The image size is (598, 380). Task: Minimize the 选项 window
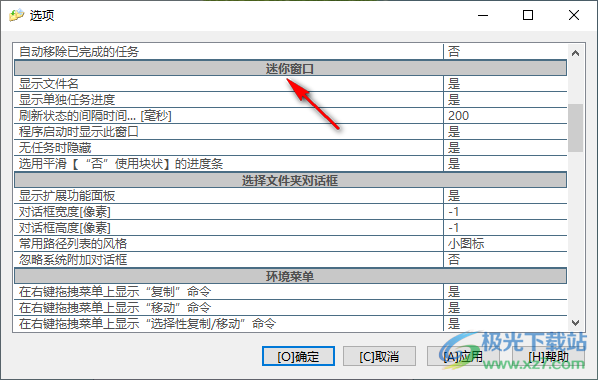pos(483,15)
